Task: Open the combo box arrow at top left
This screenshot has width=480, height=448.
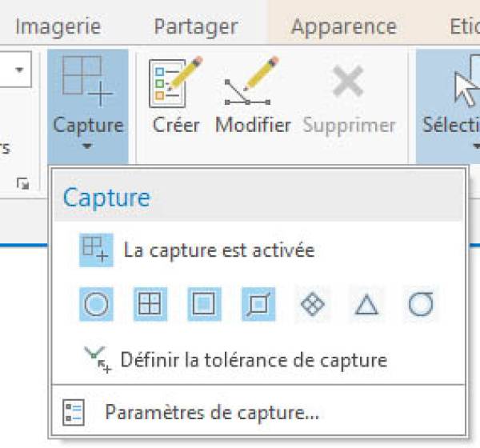Action: point(18,70)
